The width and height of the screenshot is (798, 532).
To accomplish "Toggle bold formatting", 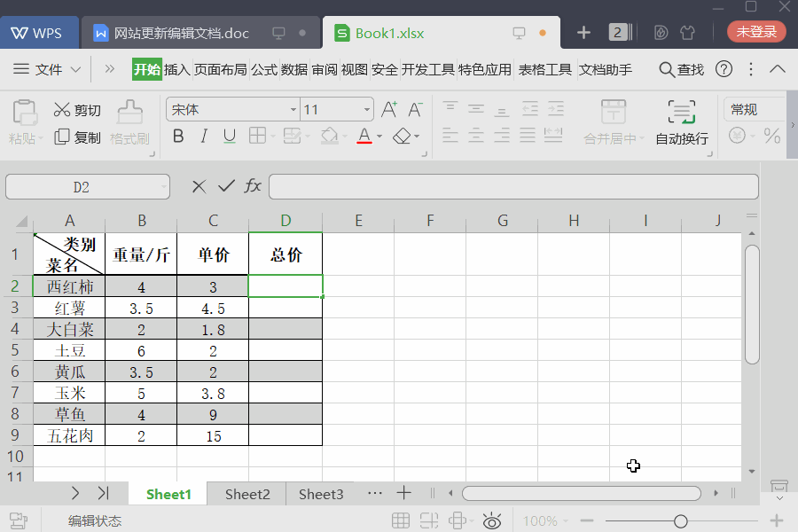I will [178, 136].
